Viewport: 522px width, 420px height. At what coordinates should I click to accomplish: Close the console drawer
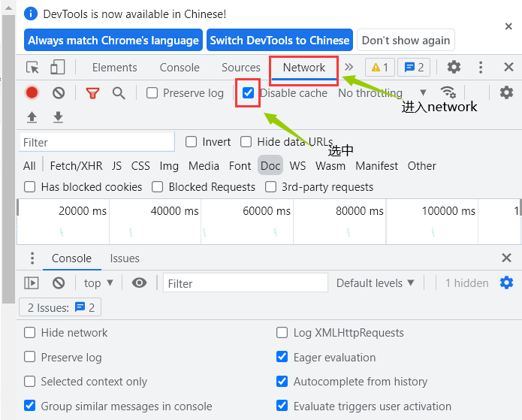pos(506,258)
